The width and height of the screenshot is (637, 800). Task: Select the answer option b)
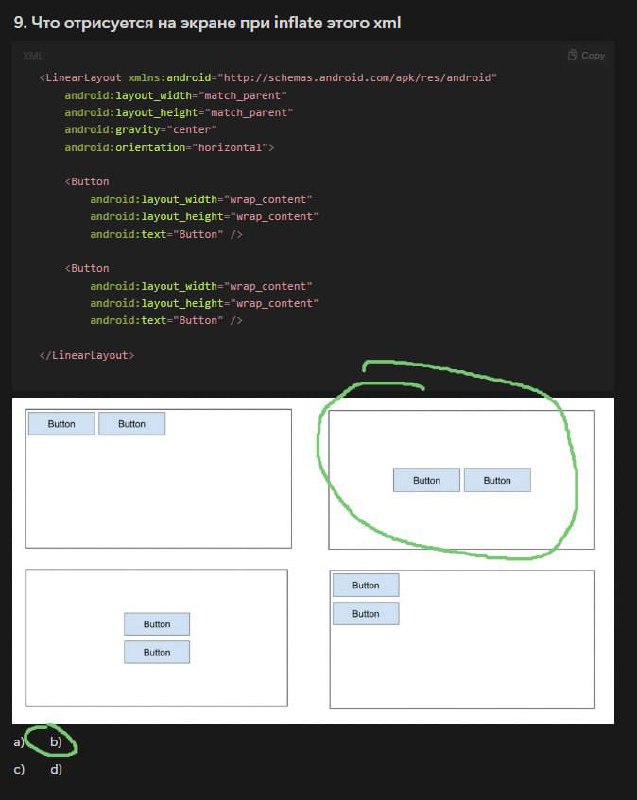coord(56,742)
